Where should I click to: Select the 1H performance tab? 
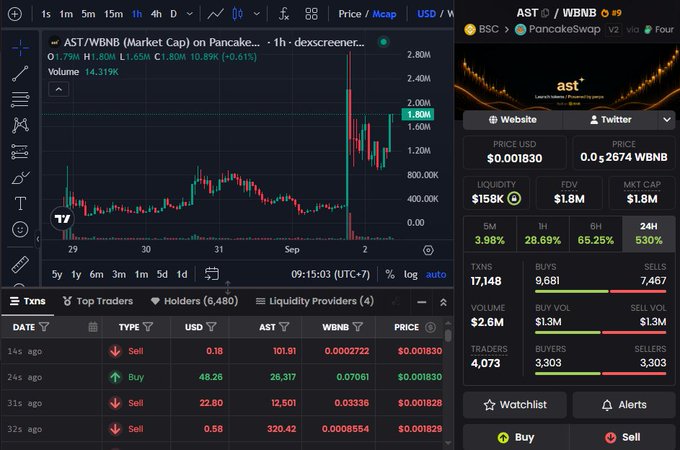[543, 234]
